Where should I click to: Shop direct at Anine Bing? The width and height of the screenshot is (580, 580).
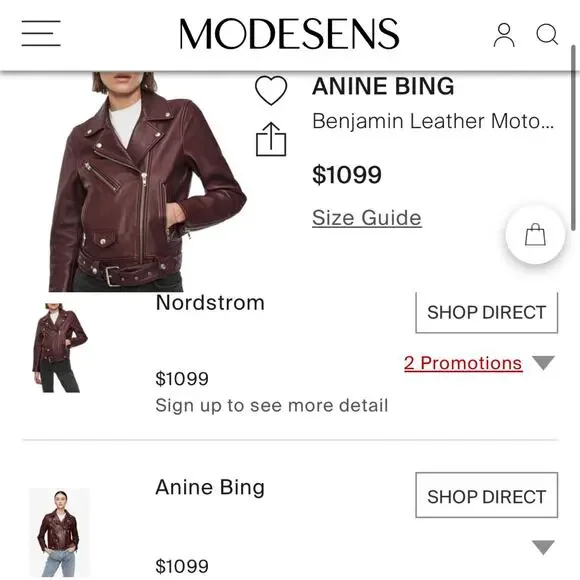pos(486,495)
